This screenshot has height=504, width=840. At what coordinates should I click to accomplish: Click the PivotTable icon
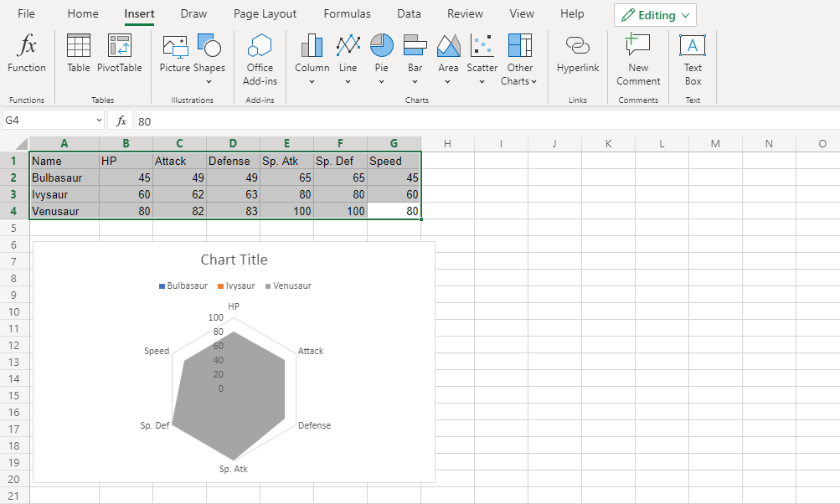tap(120, 54)
